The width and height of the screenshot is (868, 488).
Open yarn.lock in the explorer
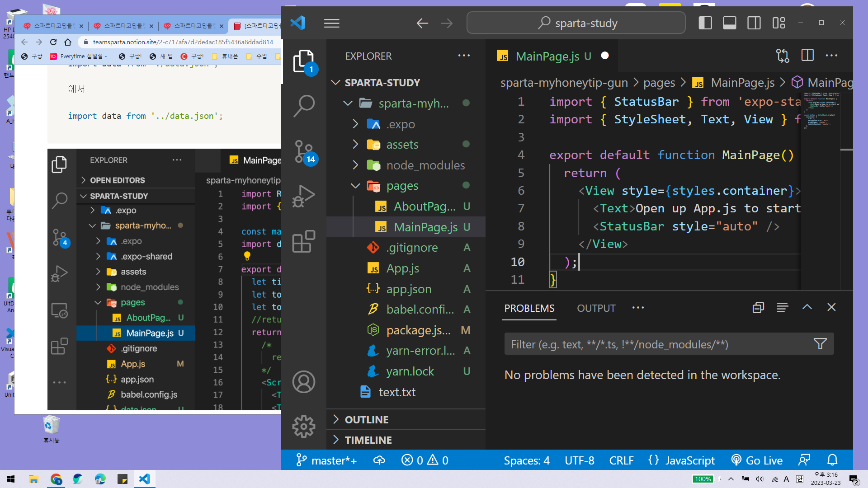pyautogui.click(x=406, y=371)
